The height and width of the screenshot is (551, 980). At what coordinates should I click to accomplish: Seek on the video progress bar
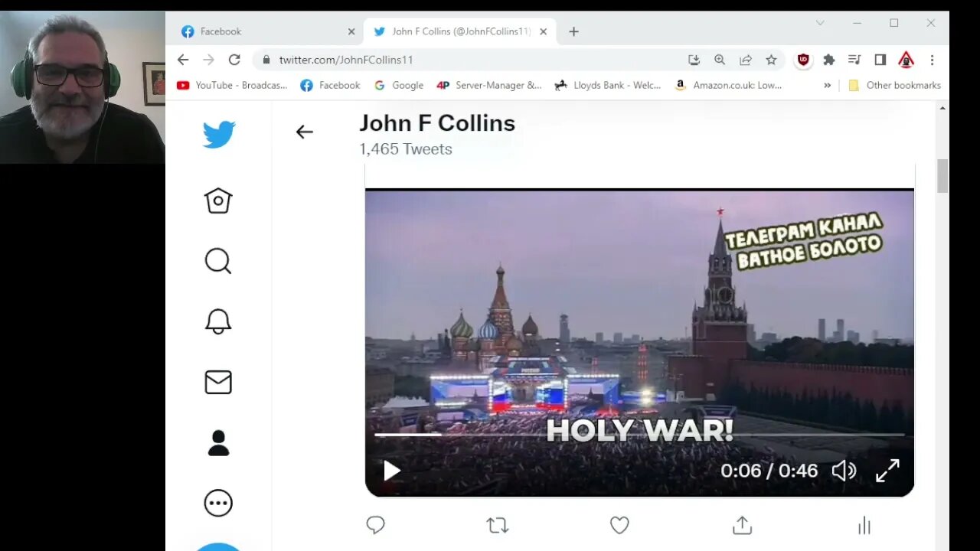click(x=639, y=435)
